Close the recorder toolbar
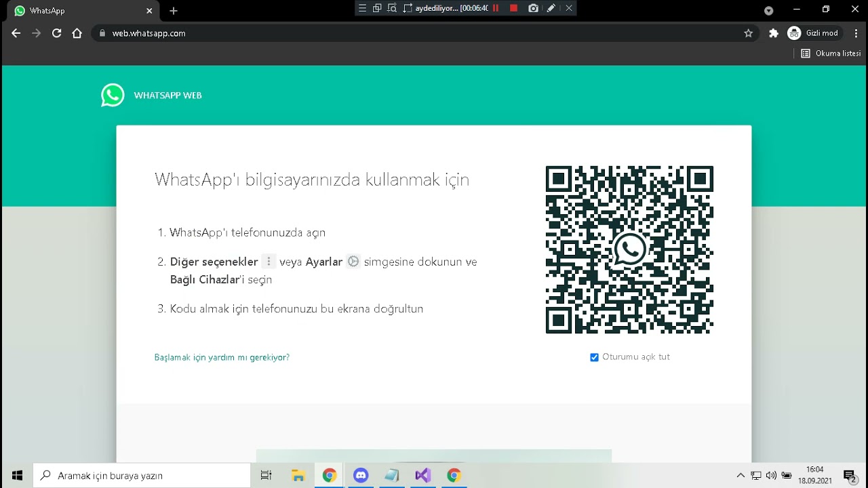 point(569,8)
